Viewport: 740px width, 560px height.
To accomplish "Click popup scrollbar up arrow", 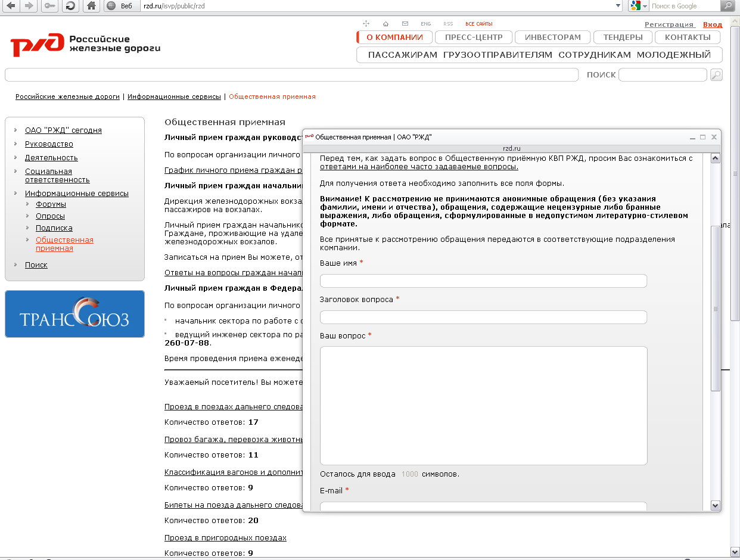I will pyautogui.click(x=716, y=158).
